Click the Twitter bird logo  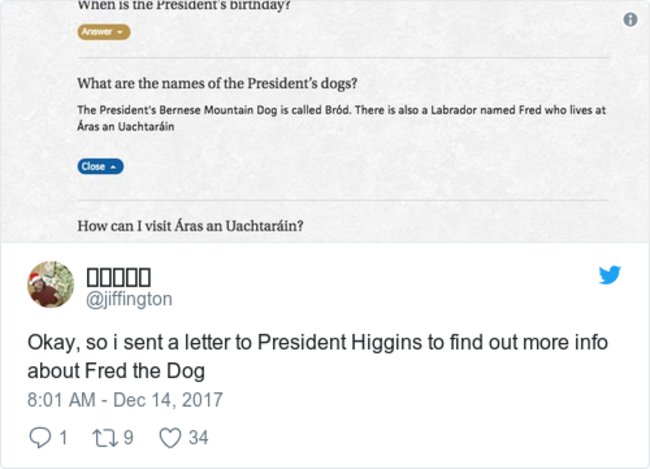pyautogui.click(x=610, y=275)
